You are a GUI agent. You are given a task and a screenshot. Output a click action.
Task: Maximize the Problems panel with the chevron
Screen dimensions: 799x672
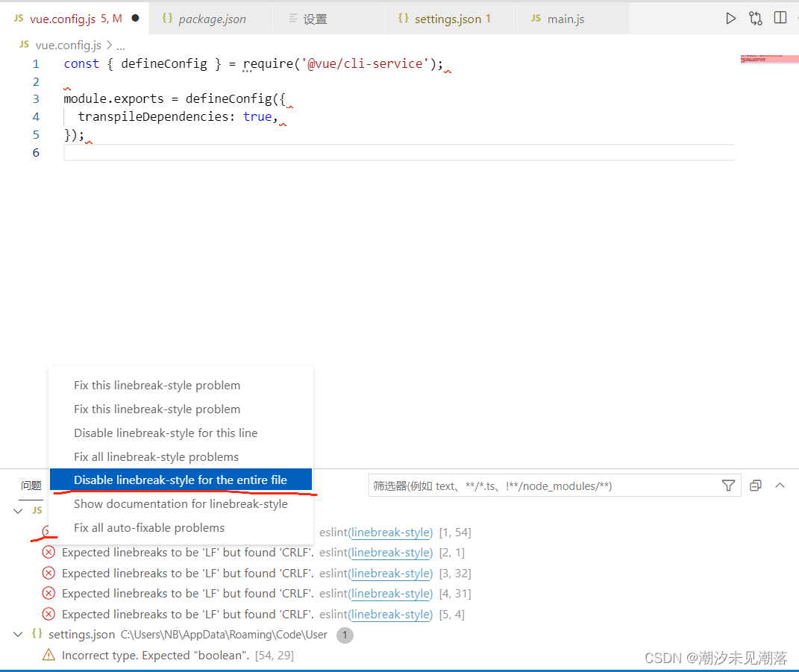(x=780, y=486)
